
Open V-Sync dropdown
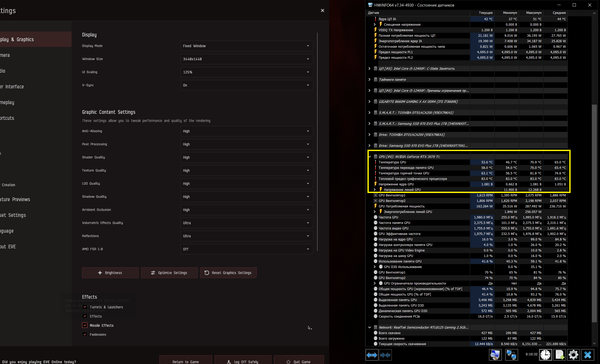coord(247,85)
